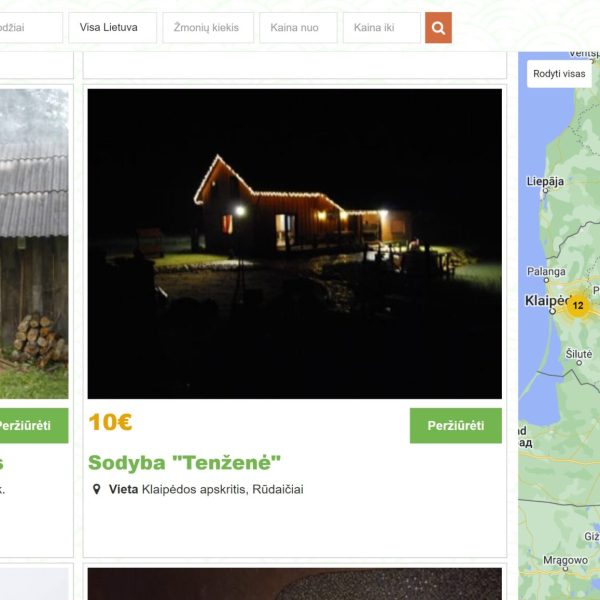This screenshot has height=600, width=600.
Task: Open the partially visible listing photo below Tenženė
Action: pyautogui.click(x=295, y=584)
